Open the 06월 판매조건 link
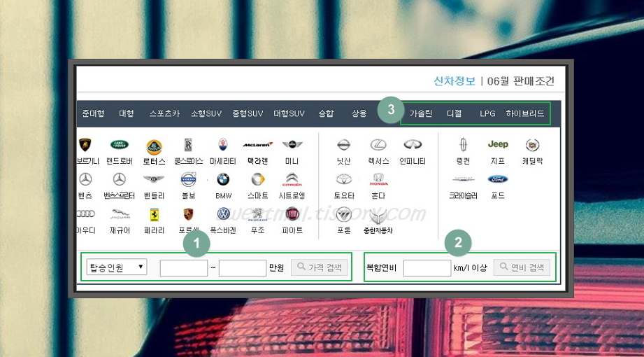Viewport: 644px width, 357px height. coord(520,81)
